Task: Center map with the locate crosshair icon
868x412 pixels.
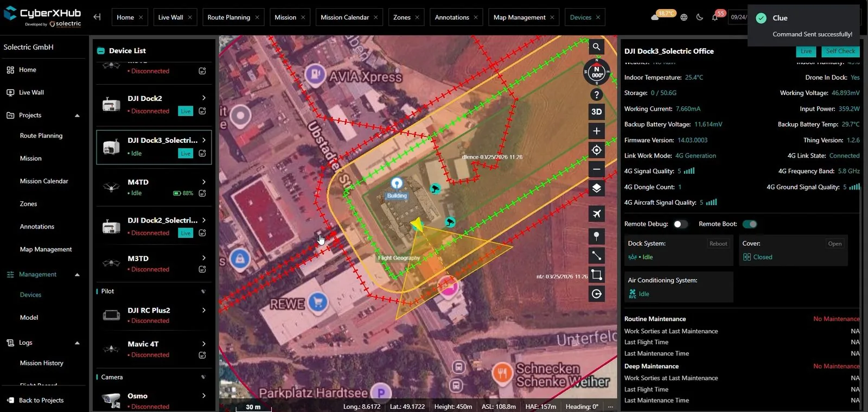Action: point(596,150)
